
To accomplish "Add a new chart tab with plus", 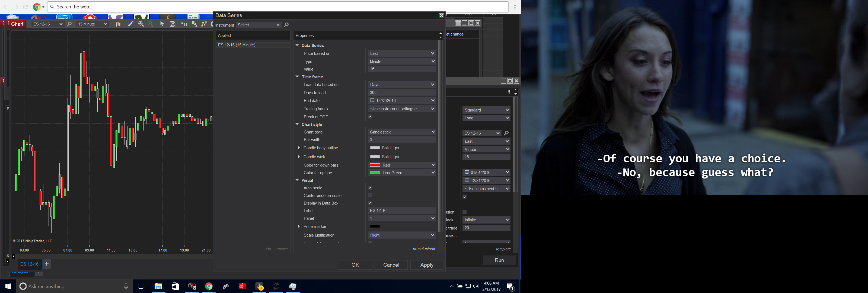I will [x=47, y=264].
